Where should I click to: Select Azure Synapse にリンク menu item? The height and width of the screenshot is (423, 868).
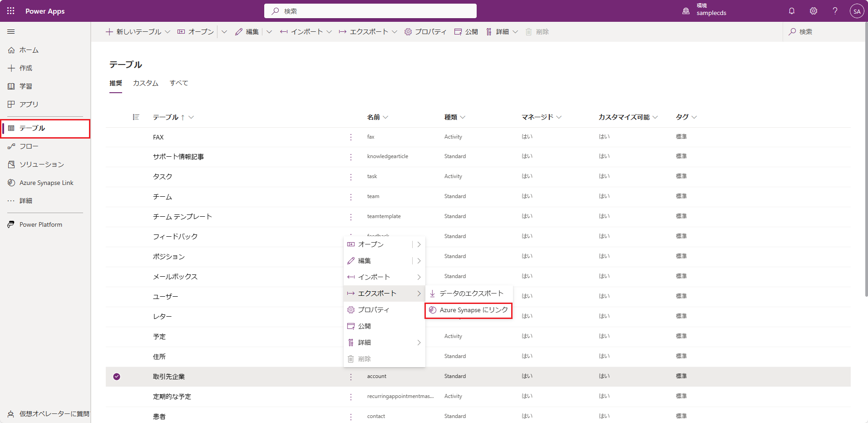[x=469, y=310]
